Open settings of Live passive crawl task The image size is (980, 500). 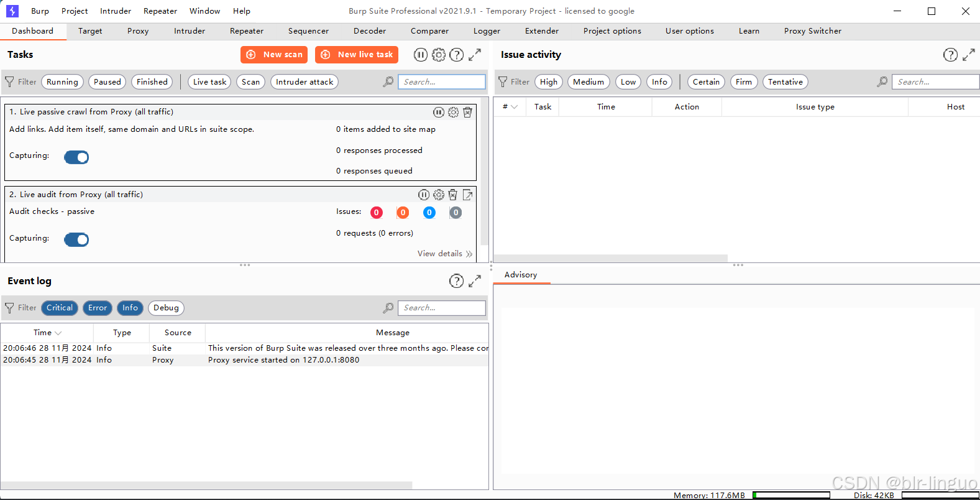[x=454, y=112]
